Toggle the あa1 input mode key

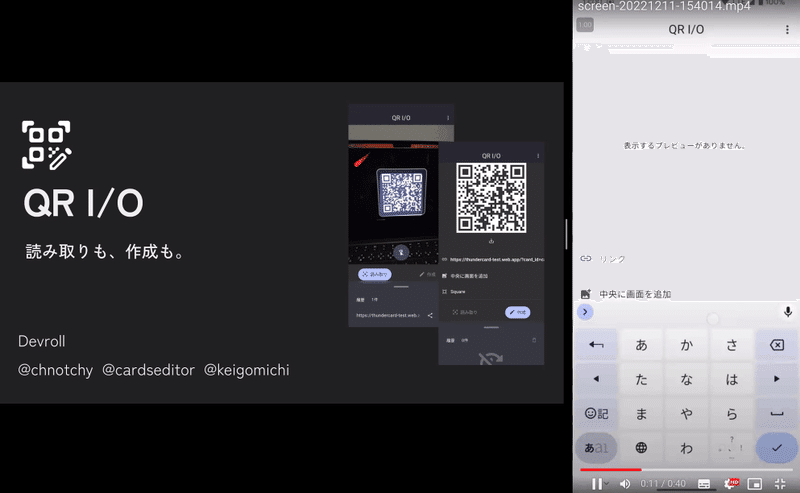(596, 448)
